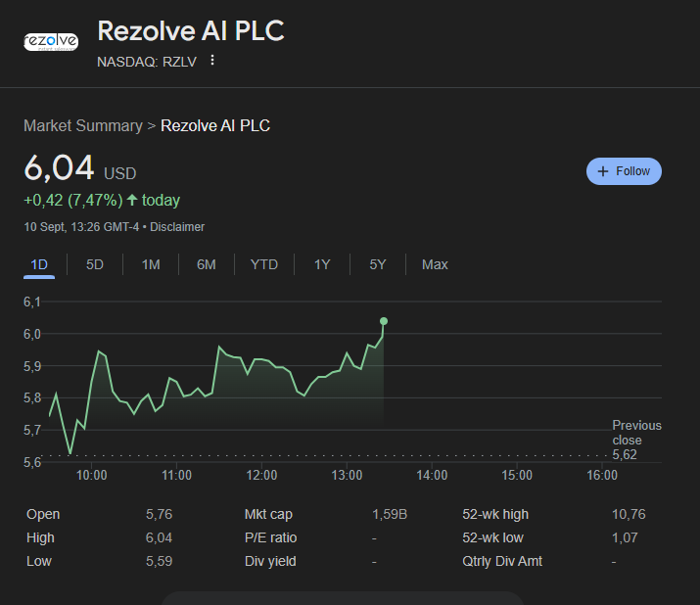Click the USD currency label
This screenshot has width=700, height=605.
coord(120,173)
